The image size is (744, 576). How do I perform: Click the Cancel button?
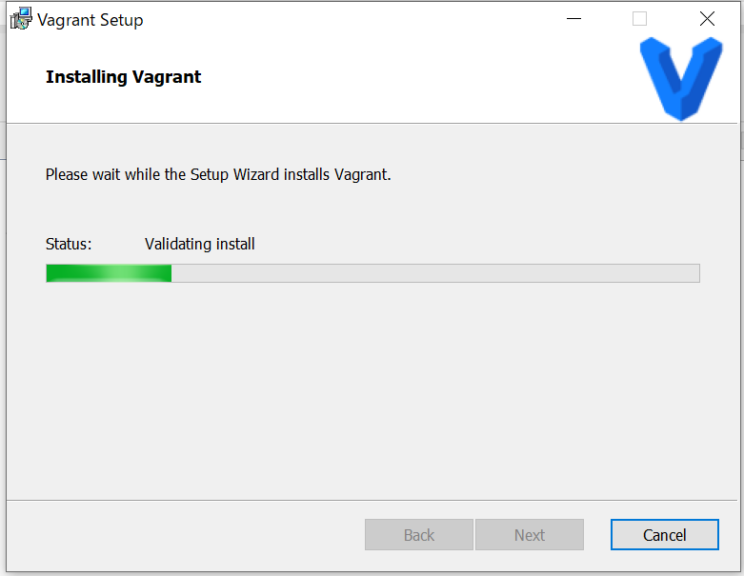tap(664, 535)
